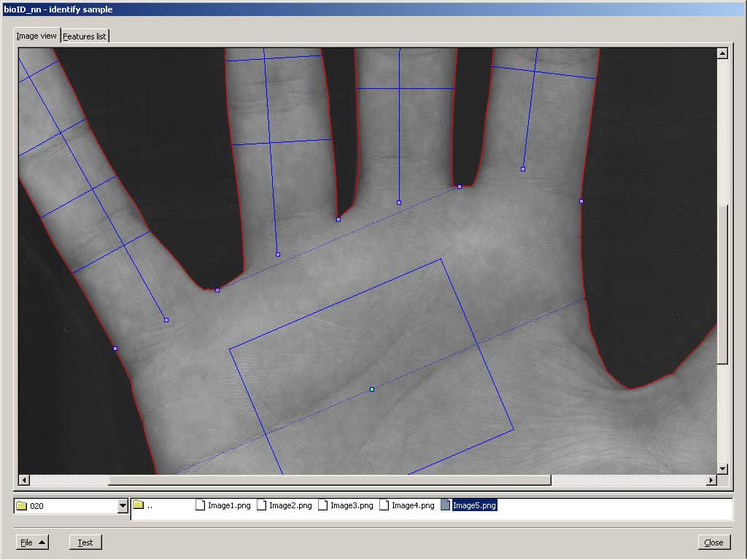Select Image2.png in file list
Image resolution: width=747 pixels, height=560 pixels.
coord(285,505)
